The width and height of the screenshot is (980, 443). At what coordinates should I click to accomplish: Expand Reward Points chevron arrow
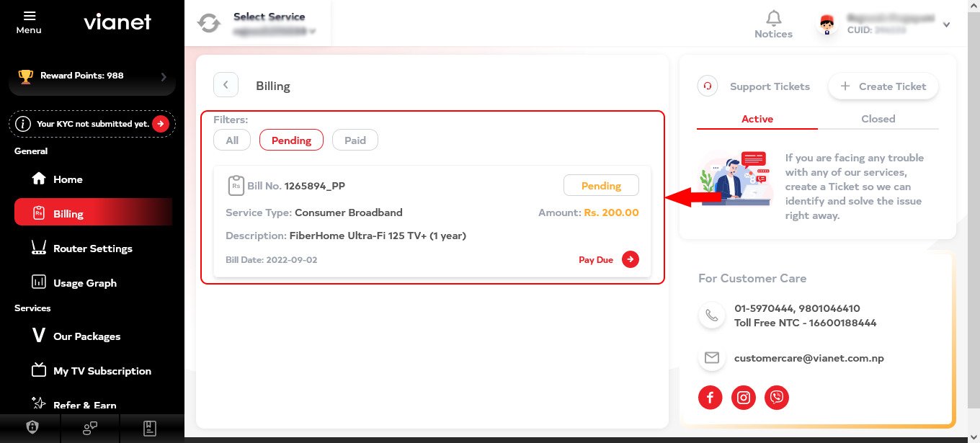coord(164,76)
